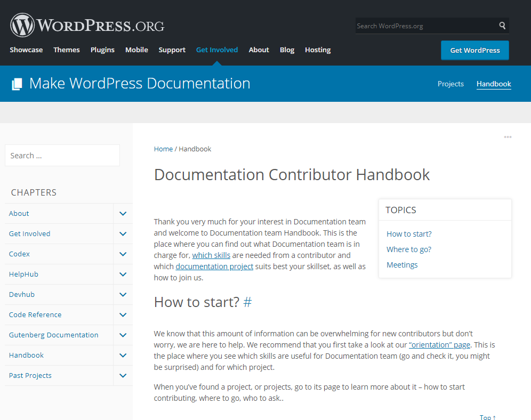Image resolution: width=531 pixels, height=420 pixels.
Task: Expand the HelpHub chapter chevron
Action: (123, 274)
